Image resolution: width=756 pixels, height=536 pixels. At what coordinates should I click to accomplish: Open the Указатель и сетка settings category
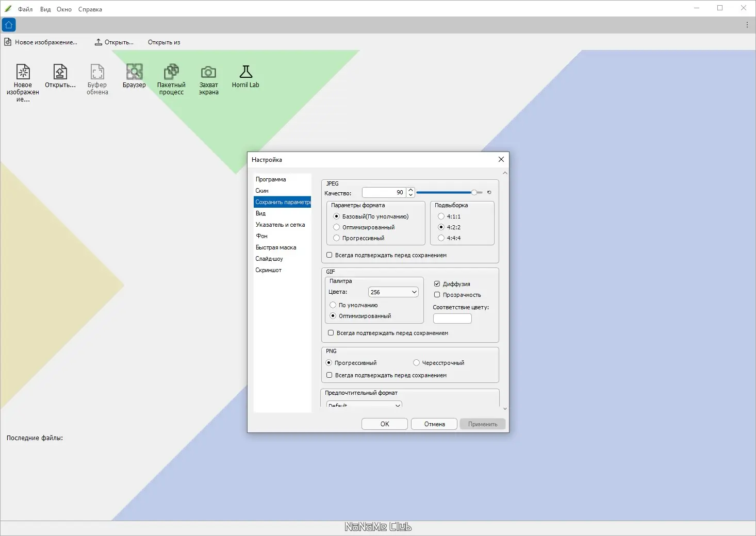coord(282,225)
